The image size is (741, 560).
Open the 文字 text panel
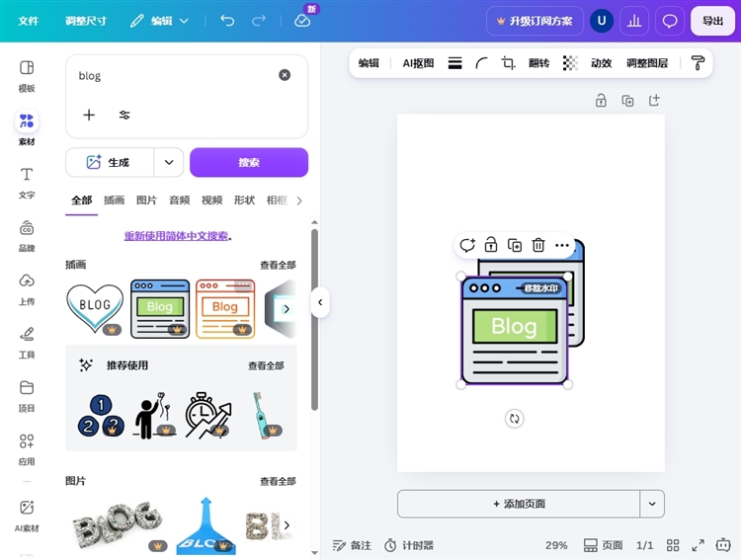tap(27, 183)
